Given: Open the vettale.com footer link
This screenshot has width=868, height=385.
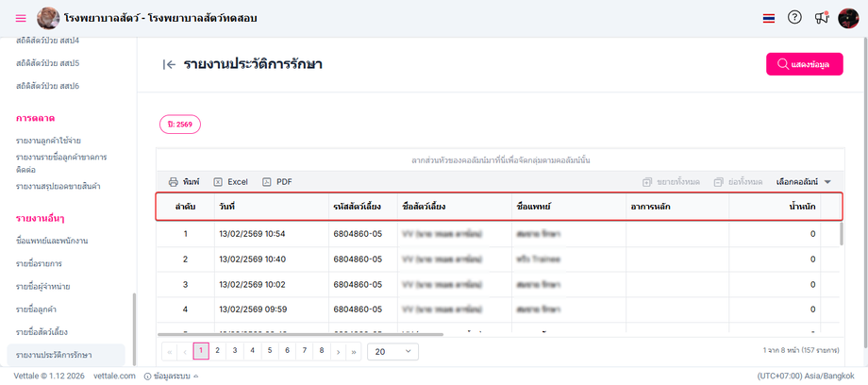Looking at the screenshot, I should coord(114,376).
